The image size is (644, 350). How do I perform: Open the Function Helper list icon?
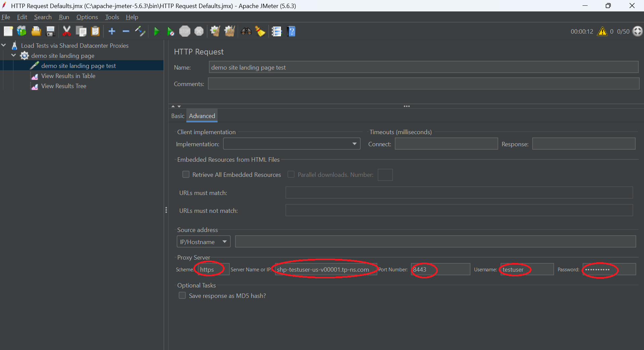pos(276,31)
